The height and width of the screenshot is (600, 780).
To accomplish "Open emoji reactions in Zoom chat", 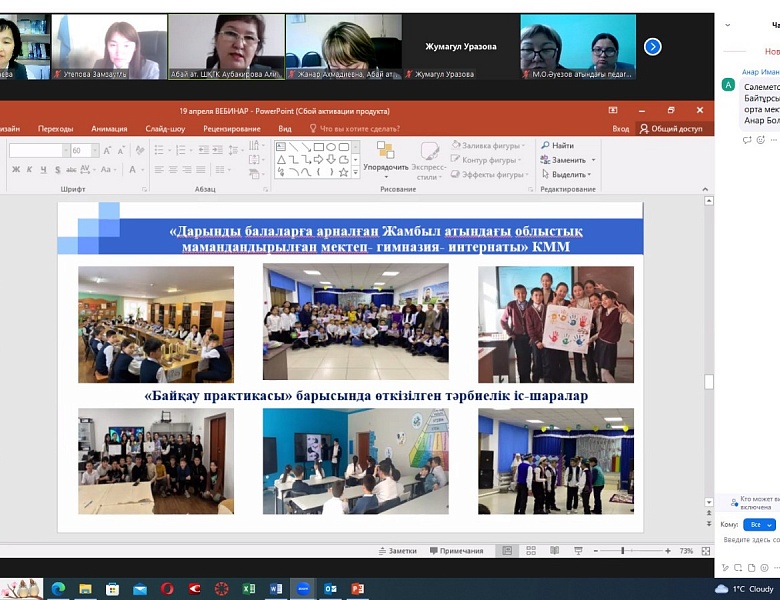I will (x=760, y=140).
